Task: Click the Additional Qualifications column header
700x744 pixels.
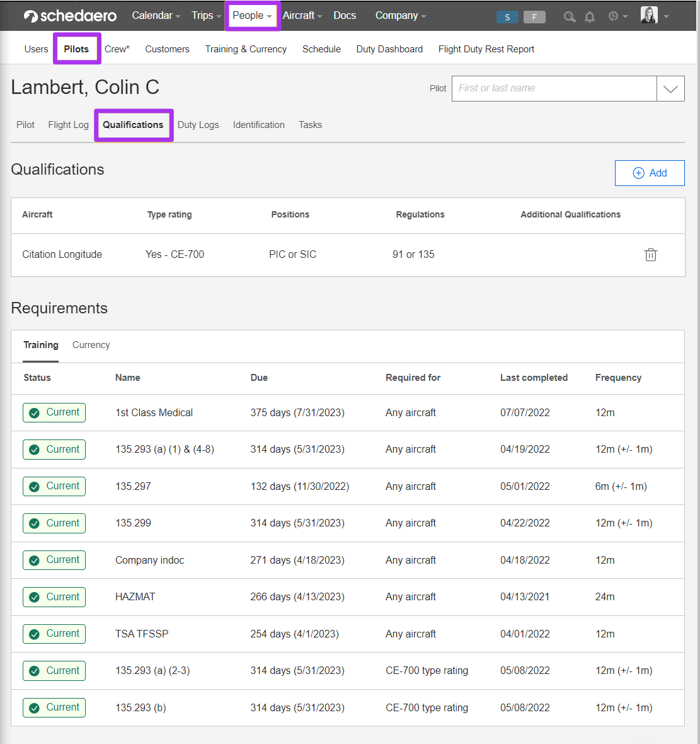Action: click(x=571, y=214)
